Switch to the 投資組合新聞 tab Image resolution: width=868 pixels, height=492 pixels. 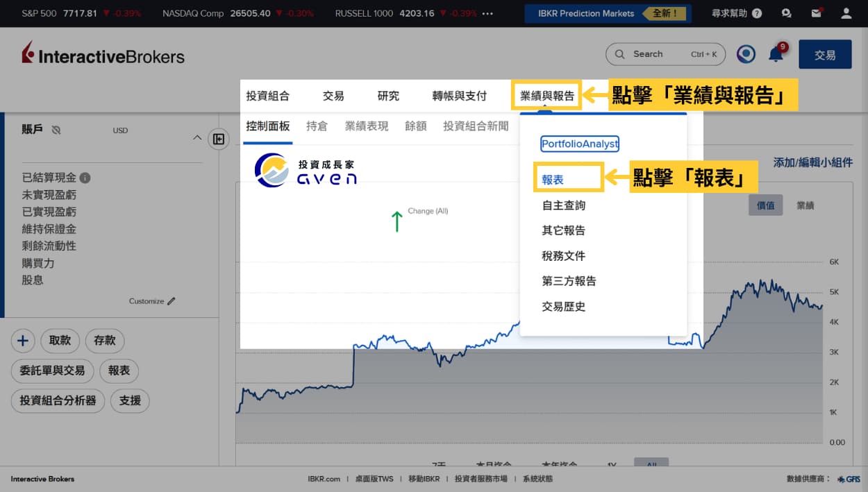tap(476, 126)
